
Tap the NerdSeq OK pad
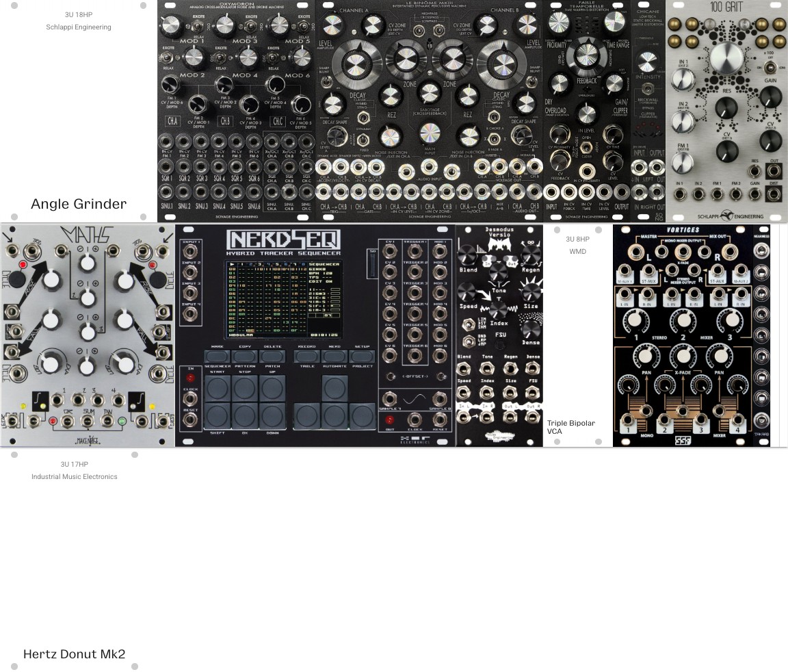[245, 415]
